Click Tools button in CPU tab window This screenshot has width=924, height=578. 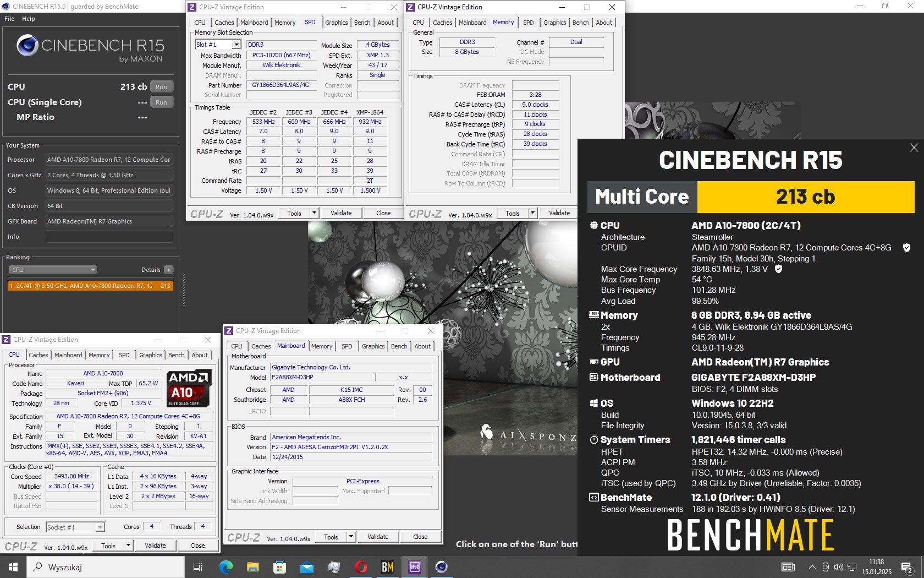[x=108, y=546]
